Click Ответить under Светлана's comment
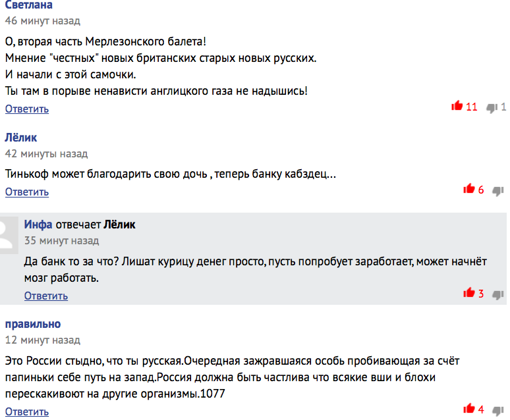This screenshot has height=420, width=510. tap(27, 109)
